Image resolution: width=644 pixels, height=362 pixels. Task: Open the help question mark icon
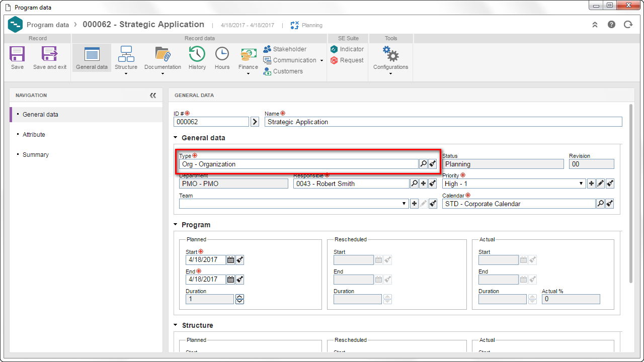tap(611, 25)
